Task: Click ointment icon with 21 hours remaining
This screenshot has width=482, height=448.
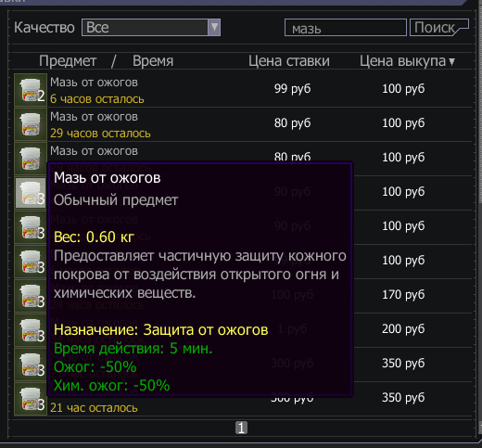Action: [x=31, y=399]
